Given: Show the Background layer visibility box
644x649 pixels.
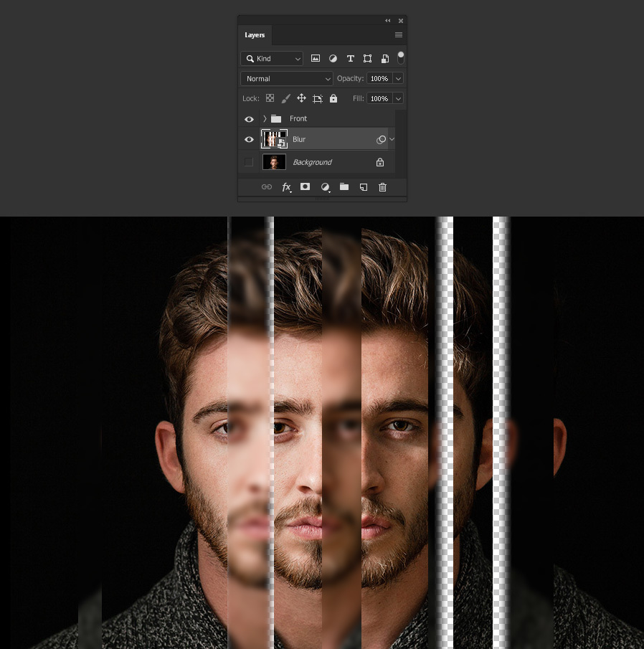Looking at the screenshot, I should point(249,162).
